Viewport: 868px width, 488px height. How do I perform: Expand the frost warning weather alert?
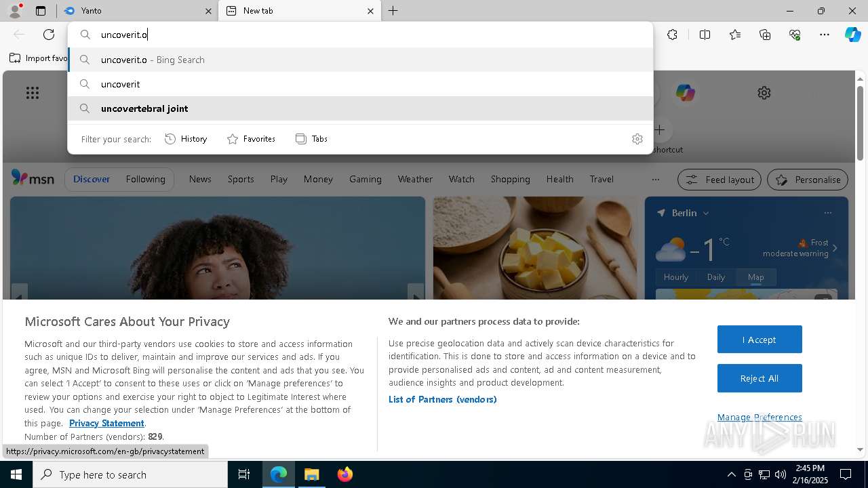[834, 248]
